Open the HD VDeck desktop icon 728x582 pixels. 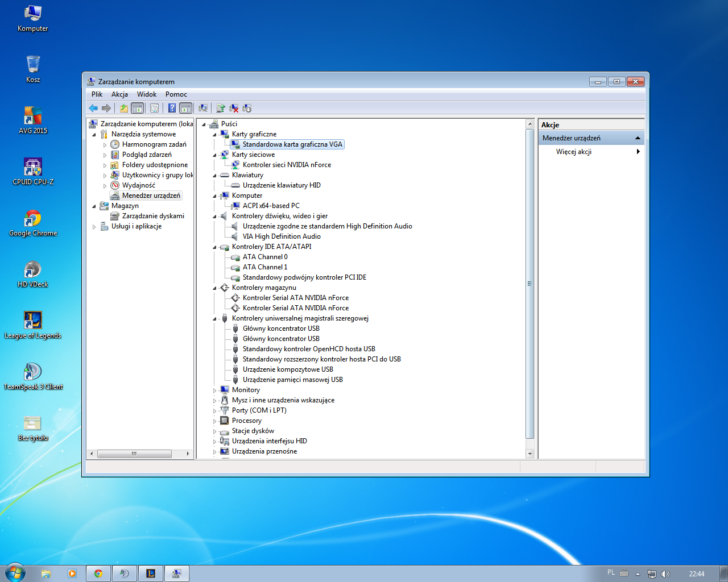click(33, 273)
